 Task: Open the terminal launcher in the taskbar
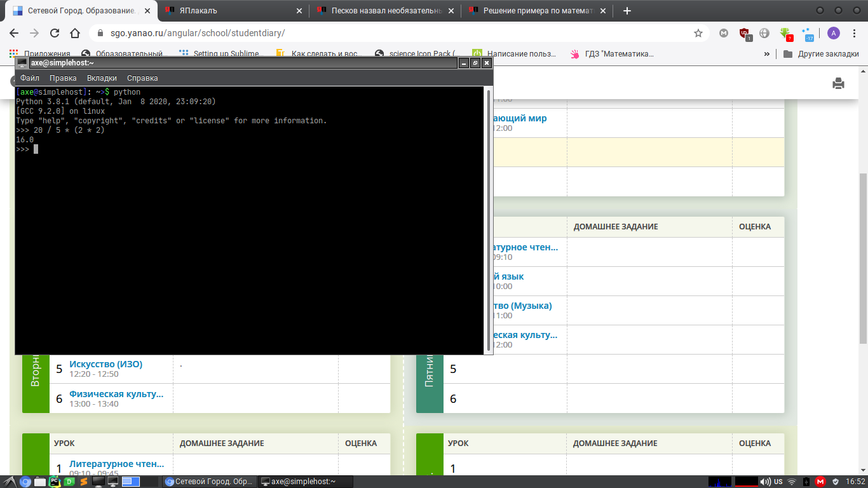[x=112, y=482]
